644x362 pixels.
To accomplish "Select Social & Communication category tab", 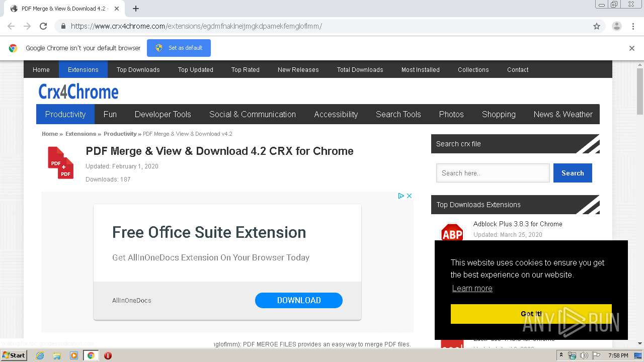I will [x=253, y=114].
